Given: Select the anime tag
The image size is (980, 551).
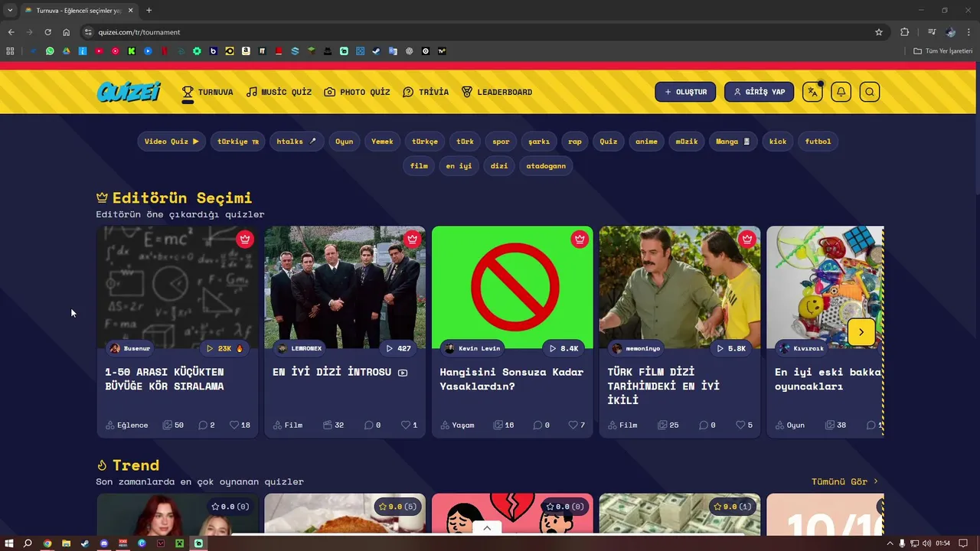Looking at the screenshot, I should [646, 141].
